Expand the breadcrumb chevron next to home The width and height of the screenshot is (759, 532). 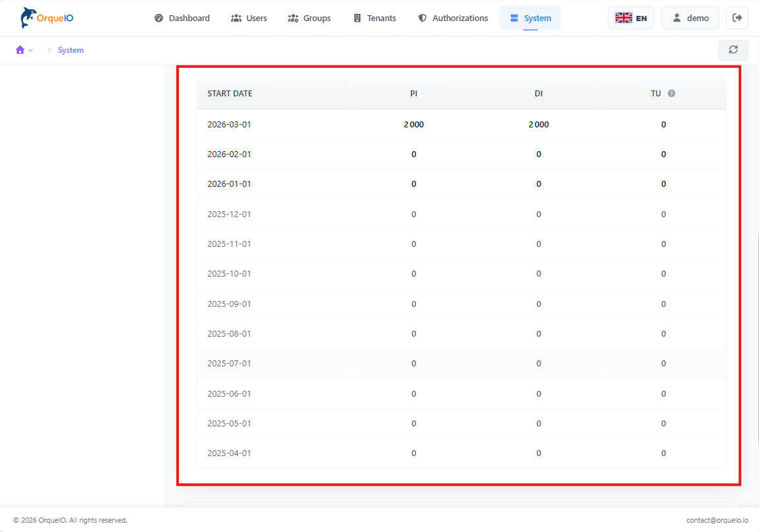pos(31,50)
